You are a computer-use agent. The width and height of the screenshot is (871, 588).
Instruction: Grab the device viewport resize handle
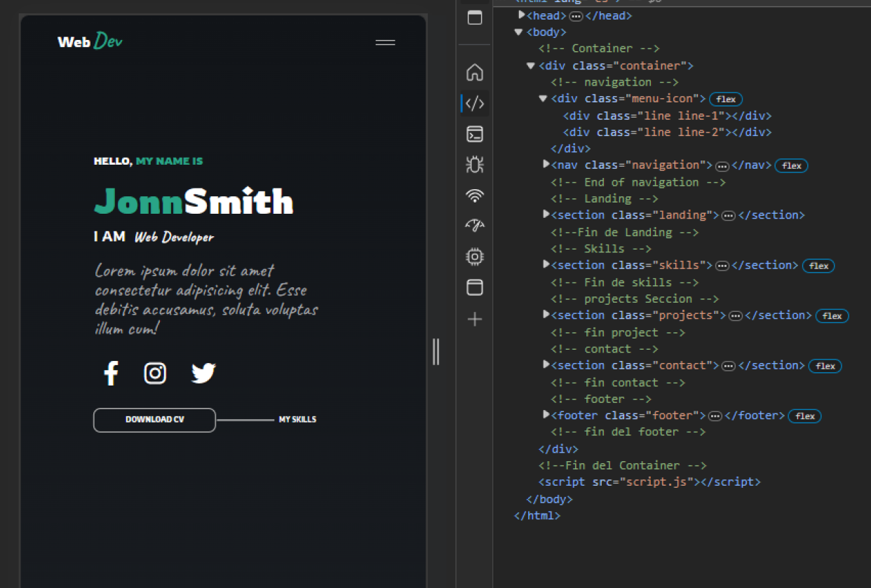point(436,351)
